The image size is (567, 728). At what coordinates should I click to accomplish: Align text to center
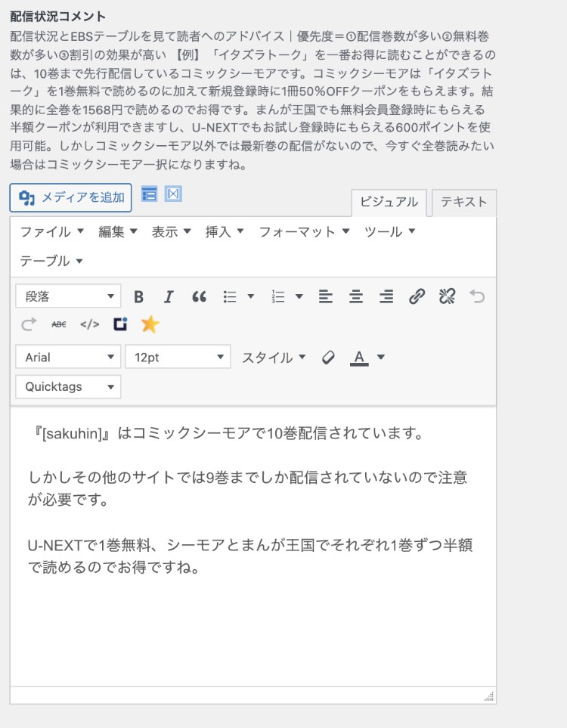click(356, 297)
